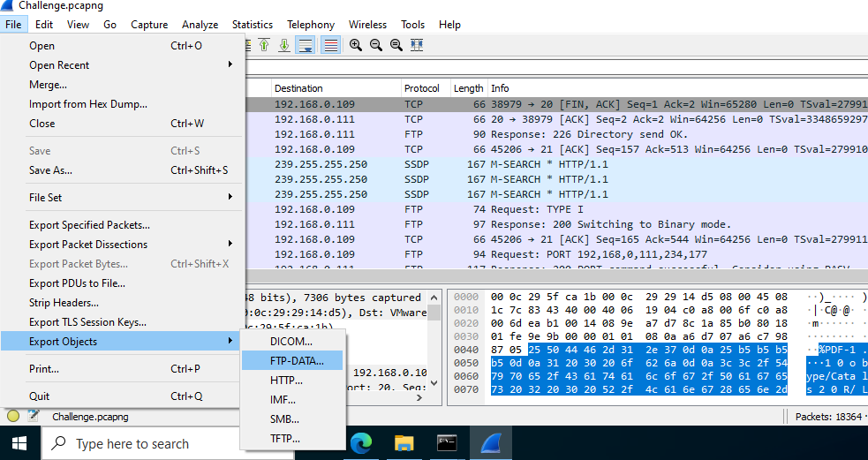Choose Close in the File menu
Image resolution: width=868 pixels, height=460 pixels.
click(122, 124)
